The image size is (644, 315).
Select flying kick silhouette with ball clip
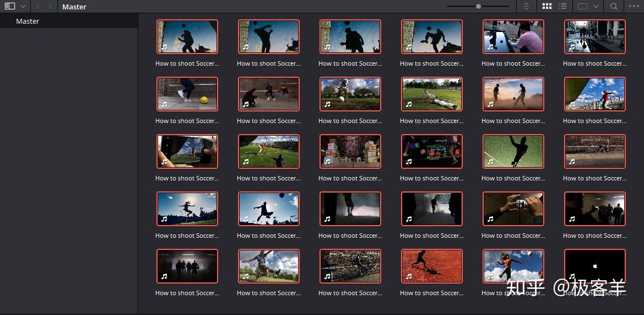(x=269, y=209)
